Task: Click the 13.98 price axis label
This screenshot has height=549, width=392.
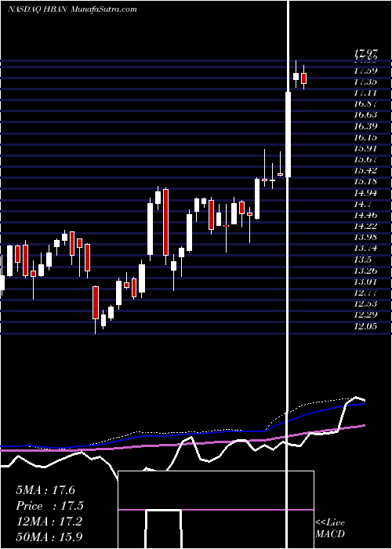Action: (365, 237)
